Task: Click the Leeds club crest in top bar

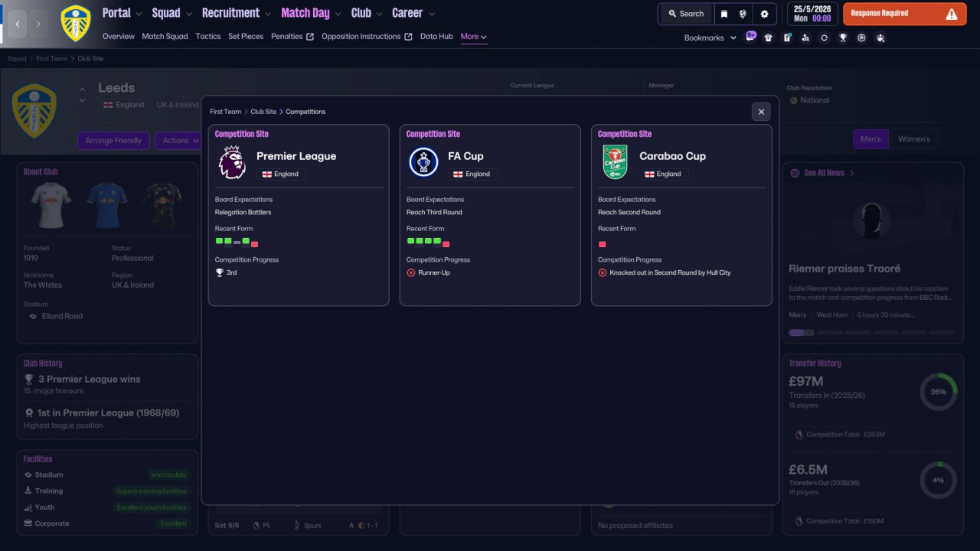Action: point(76,23)
